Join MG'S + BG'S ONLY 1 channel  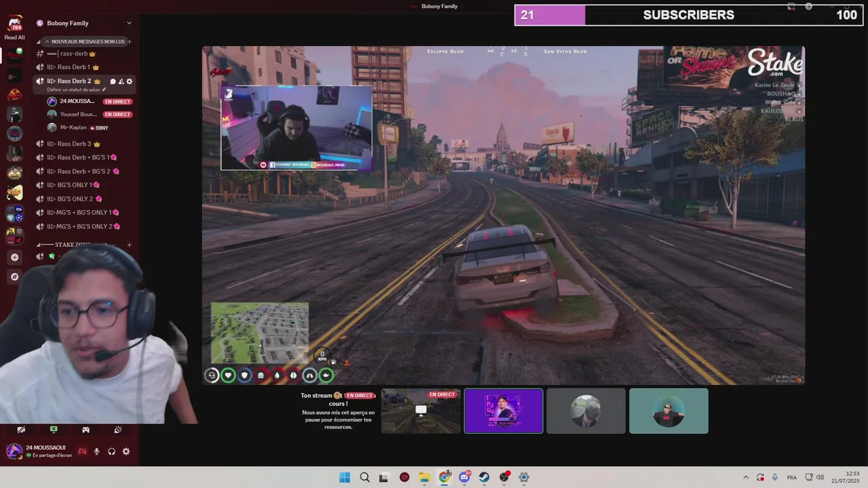[83, 212]
